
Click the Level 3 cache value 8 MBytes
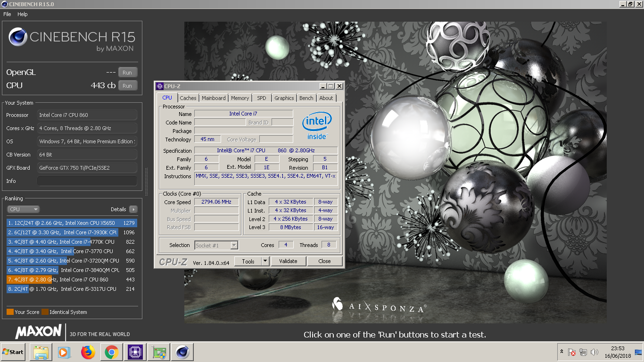291,227
